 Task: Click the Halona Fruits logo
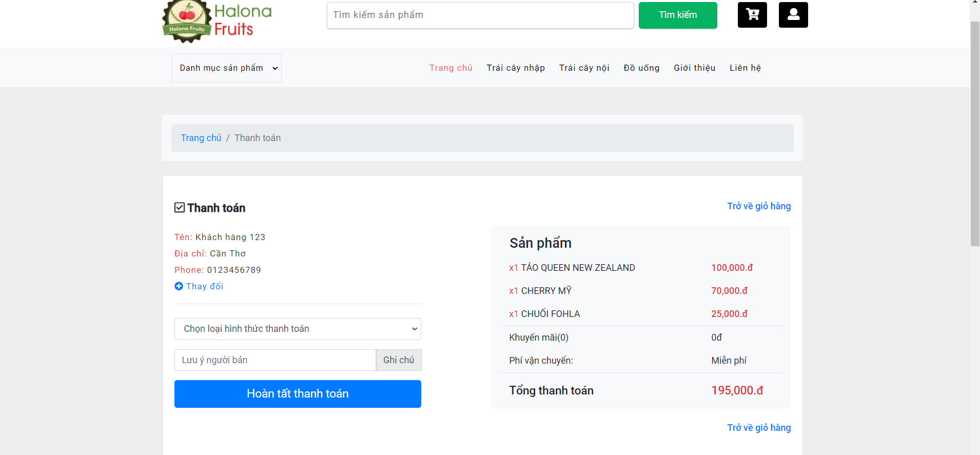217,22
